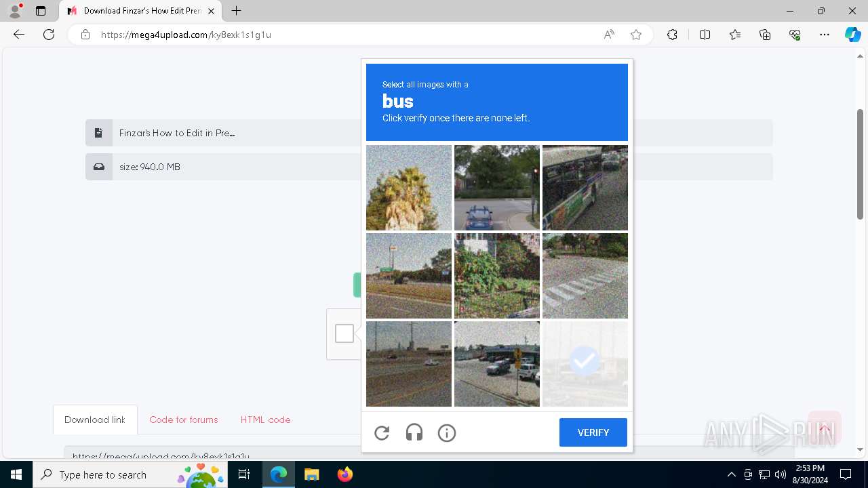868x488 pixels.
Task: Click the Finzar's How to Edit filename
Action: [177, 133]
